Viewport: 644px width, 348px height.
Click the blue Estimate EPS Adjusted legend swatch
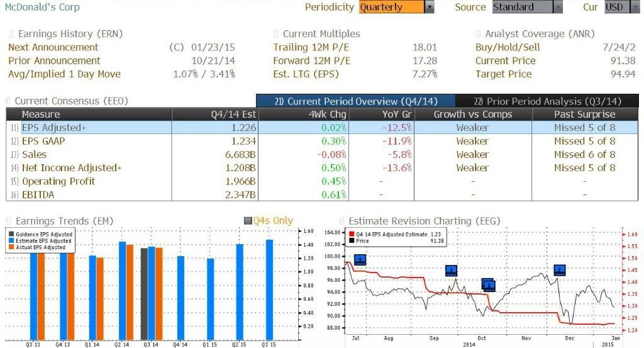[x=11, y=241]
